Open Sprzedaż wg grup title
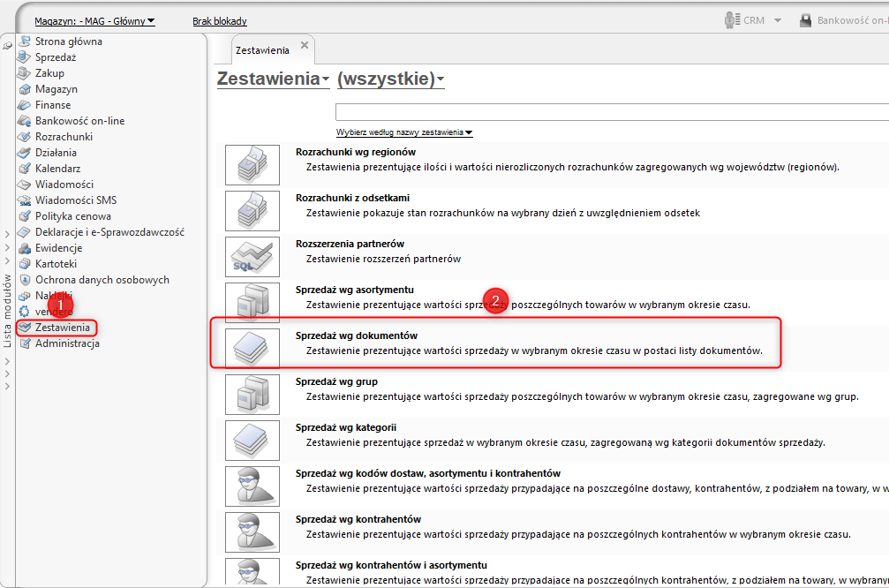 click(336, 381)
